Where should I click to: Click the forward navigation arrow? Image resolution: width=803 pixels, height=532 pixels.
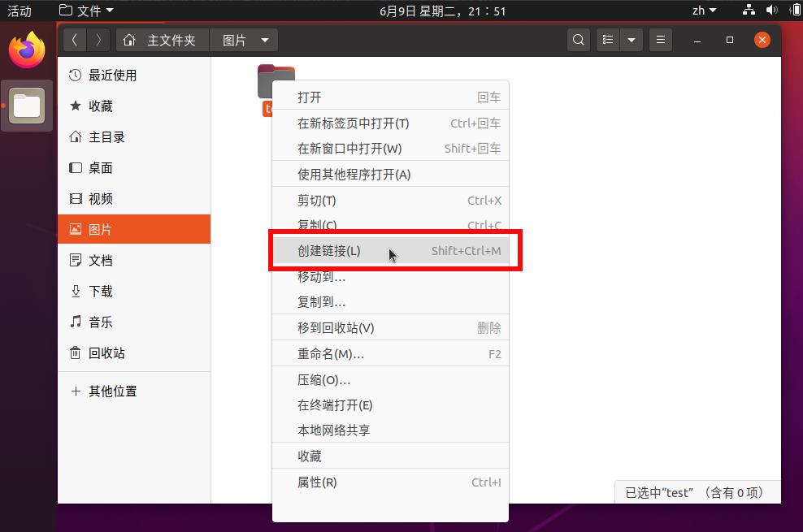click(98, 40)
